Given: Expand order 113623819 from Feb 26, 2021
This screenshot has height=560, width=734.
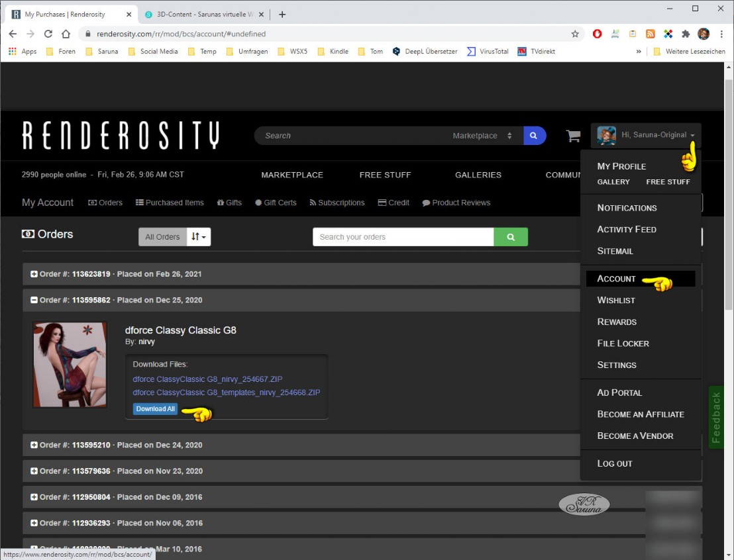Looking at the screenshot, I should point(34,274).
